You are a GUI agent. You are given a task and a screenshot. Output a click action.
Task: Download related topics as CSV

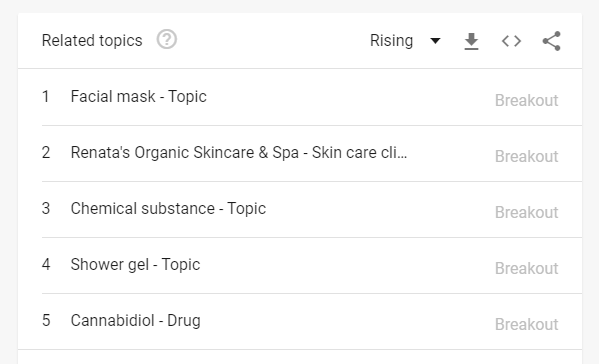point(471,41)
